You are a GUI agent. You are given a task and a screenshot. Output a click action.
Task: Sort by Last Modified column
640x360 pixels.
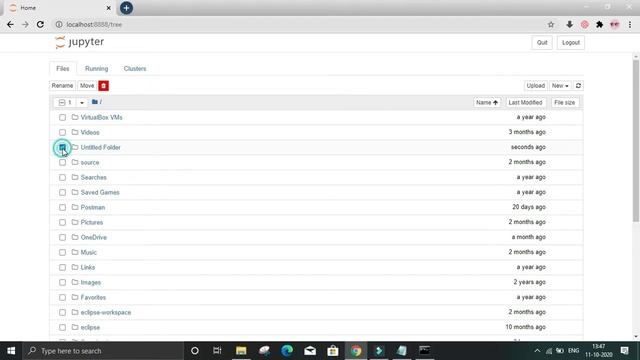click(525, 102)
